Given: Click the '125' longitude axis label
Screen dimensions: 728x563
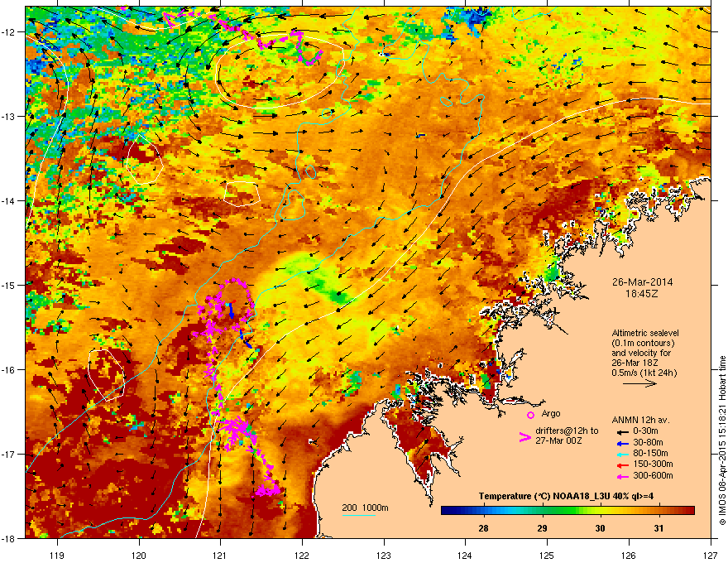Looking at the screenshot, I should coord(547,556).
